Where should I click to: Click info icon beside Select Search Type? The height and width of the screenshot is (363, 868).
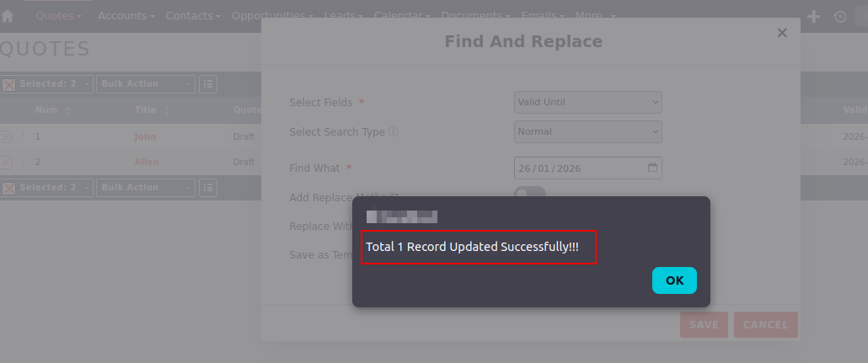[394, 131]
